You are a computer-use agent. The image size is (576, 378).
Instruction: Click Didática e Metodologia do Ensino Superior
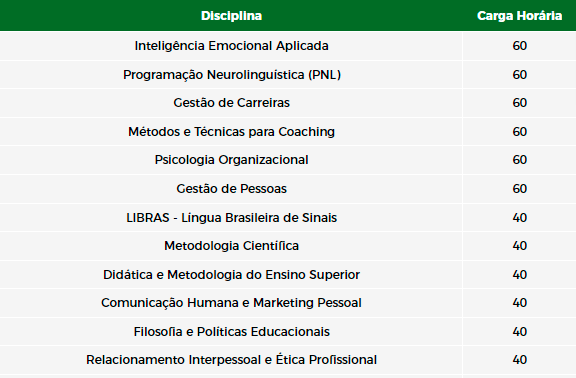click(x=231, y=275)
